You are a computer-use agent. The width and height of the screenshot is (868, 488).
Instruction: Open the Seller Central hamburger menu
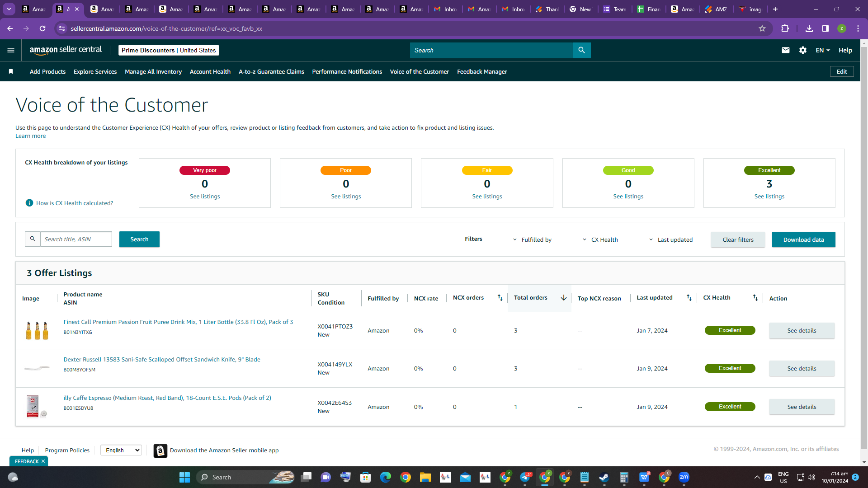click(11, 50)
